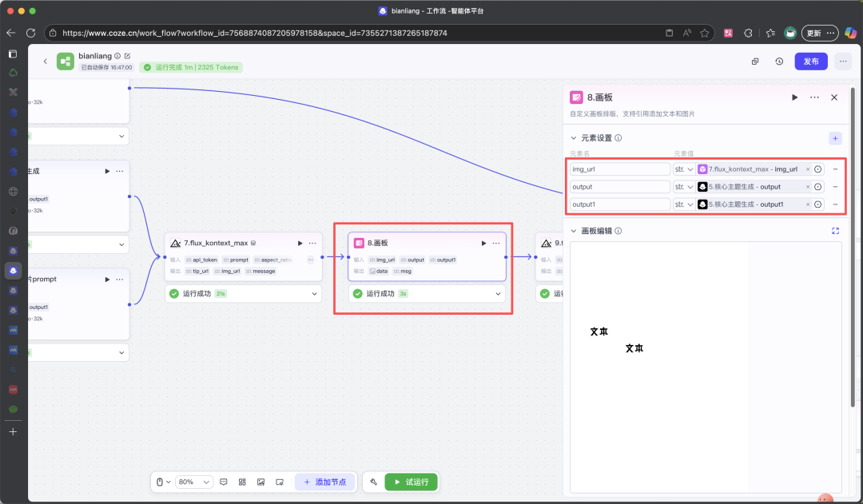863x504 pixels.
Task: Click the output1 element name field
Action: 620,204
